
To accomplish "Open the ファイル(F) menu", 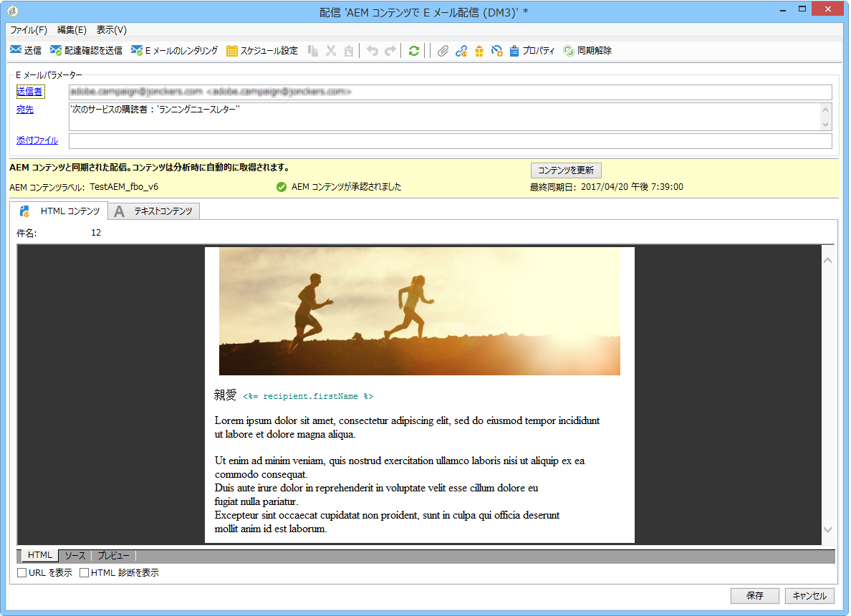I will [29, 30].
